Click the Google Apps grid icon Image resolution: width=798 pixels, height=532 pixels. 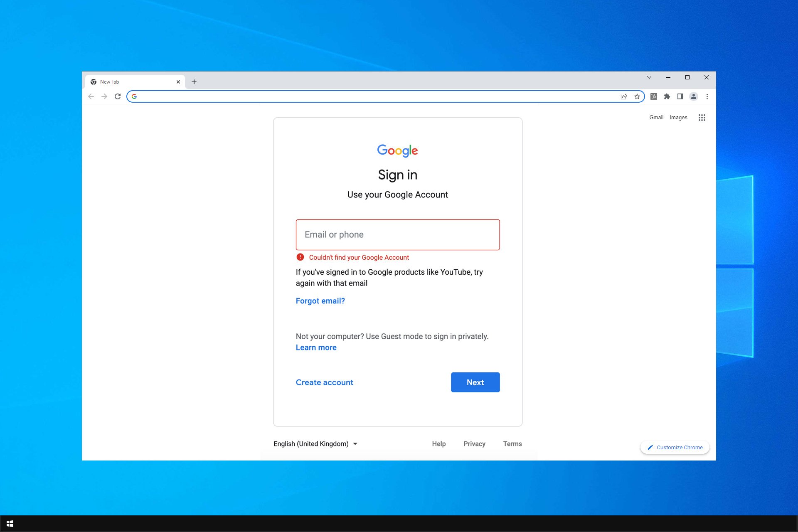[702, 117]
